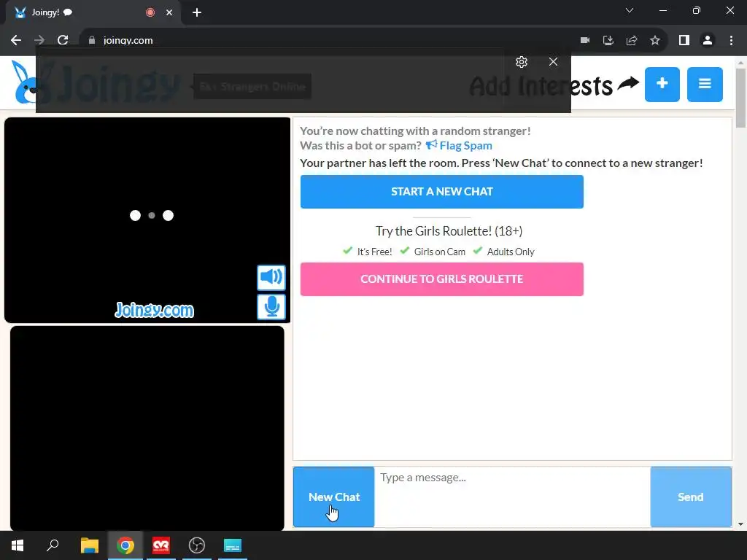Image resolution: width=747 pixels, height=560 pixels.
Task: Click the tab recording indicator icon
Action: point(150,13)
